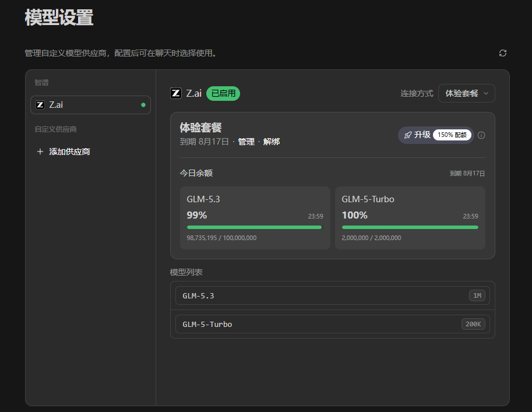Open the 体验套餐 connection method dropdown

(x=467, y=93)
